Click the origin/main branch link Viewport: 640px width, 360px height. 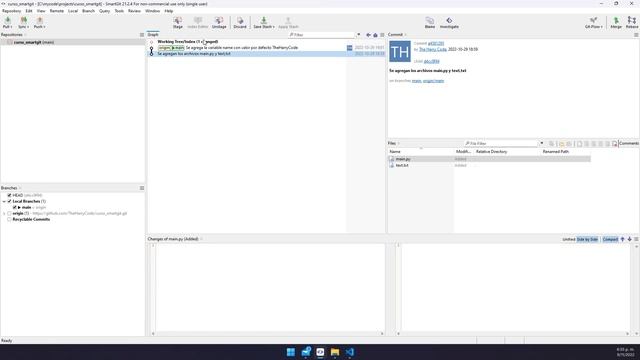coord(433,81)
